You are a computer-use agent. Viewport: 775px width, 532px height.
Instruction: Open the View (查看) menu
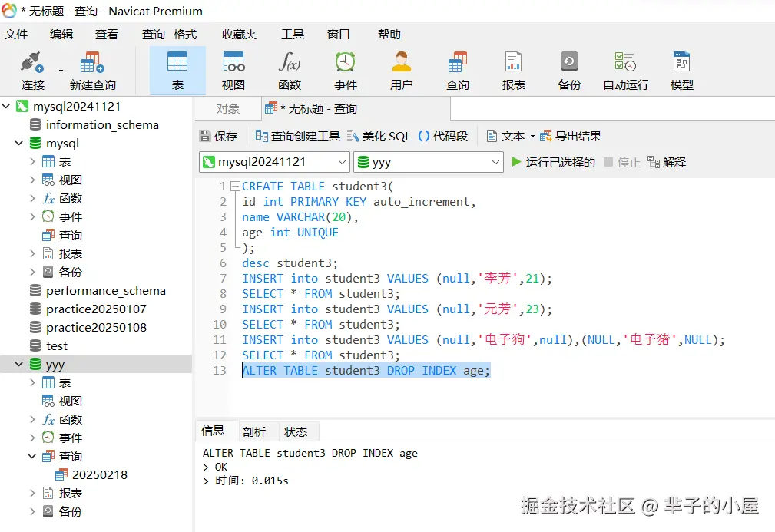point(107,34)
